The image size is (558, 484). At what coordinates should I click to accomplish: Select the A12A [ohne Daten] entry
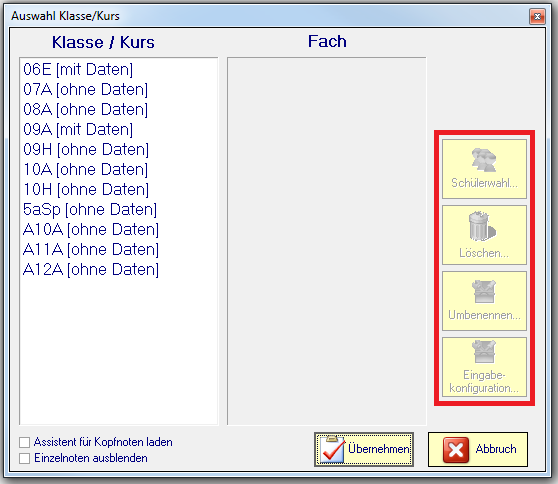(91, 269)
